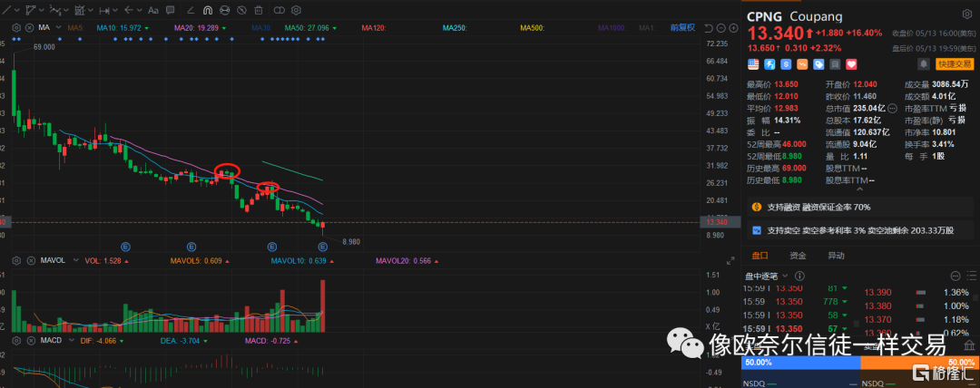Open MA indicator settings gear

coord(16,27)
